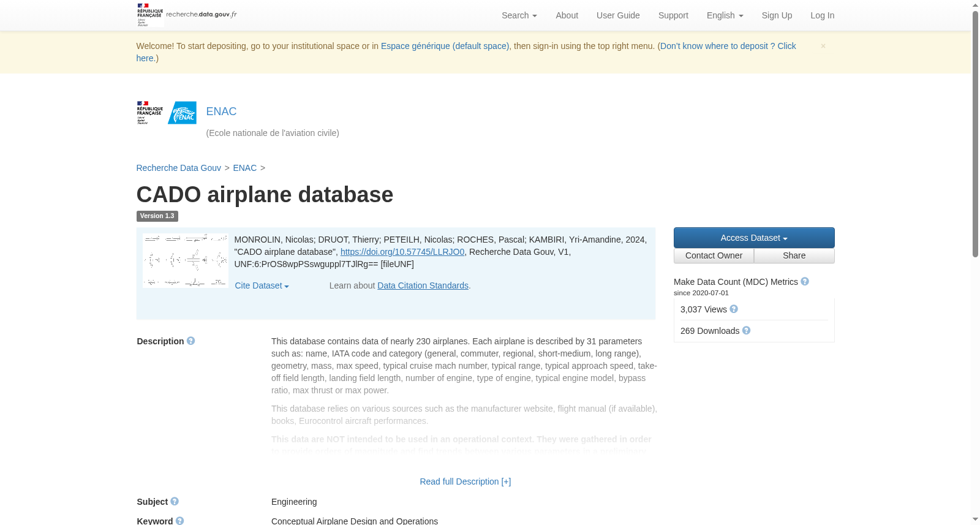Image resolution: width=980 pixels, height=525 pixels.
Task: Click the dataset airplane thumbnail
Action: pos(186,260)
